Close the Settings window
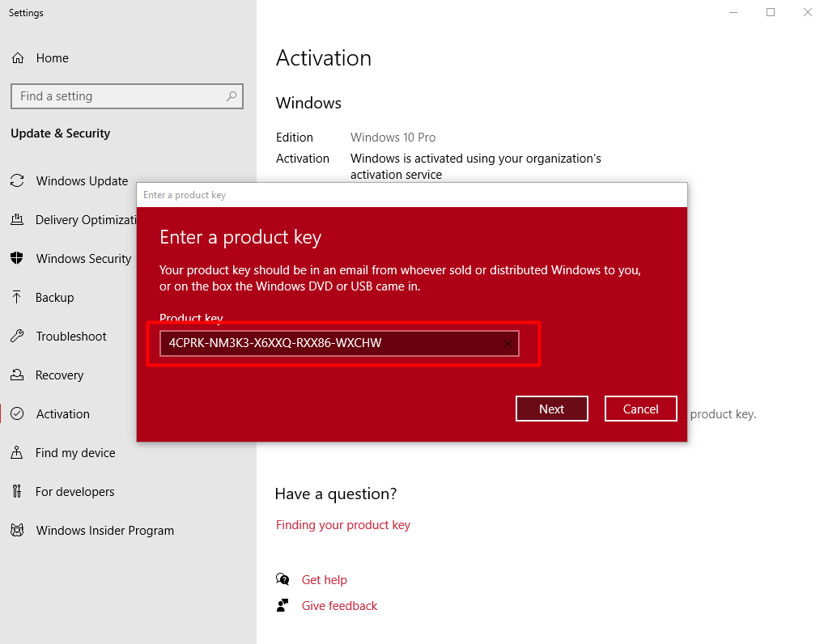This screenshot has height=644, width=824. [x=807, y=13]
